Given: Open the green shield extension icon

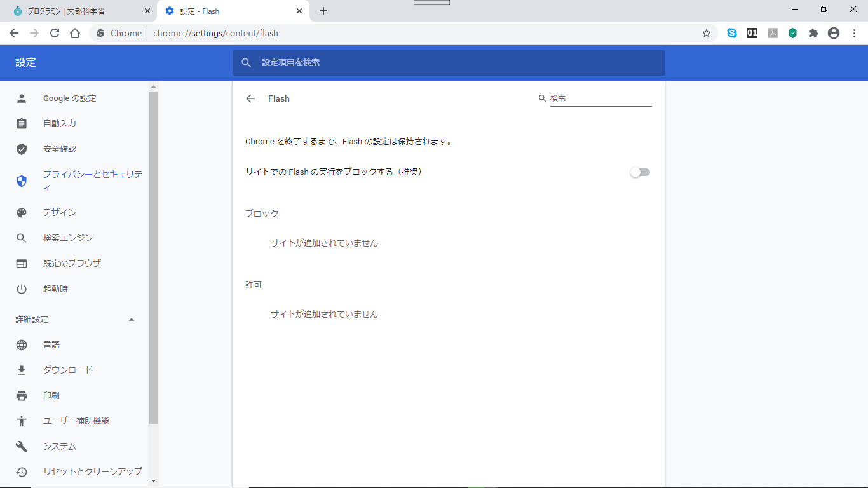Looking at the screenshot, I should click(793, 33).
